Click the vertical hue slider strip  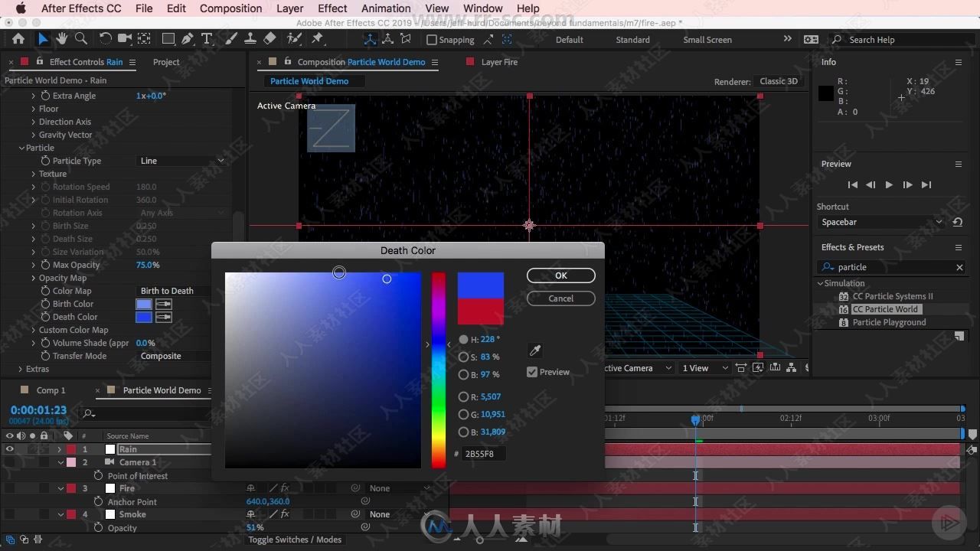pyautogui.click(x=438, y=370)
